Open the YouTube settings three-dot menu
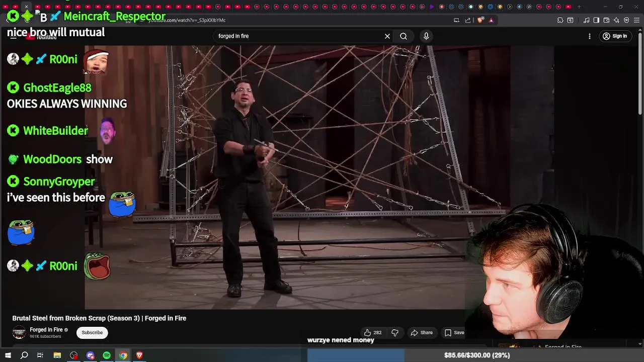This screenshot has width=644, height=362. pos(590,36)
